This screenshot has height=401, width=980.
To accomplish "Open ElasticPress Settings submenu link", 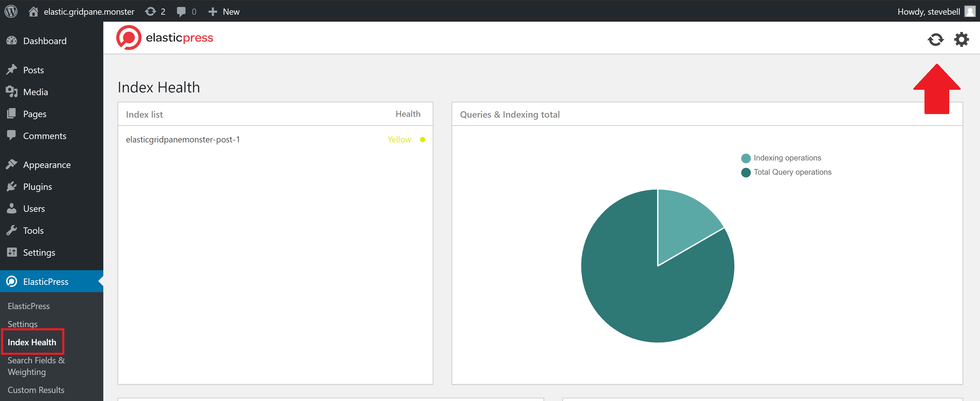I will [22, 324].
